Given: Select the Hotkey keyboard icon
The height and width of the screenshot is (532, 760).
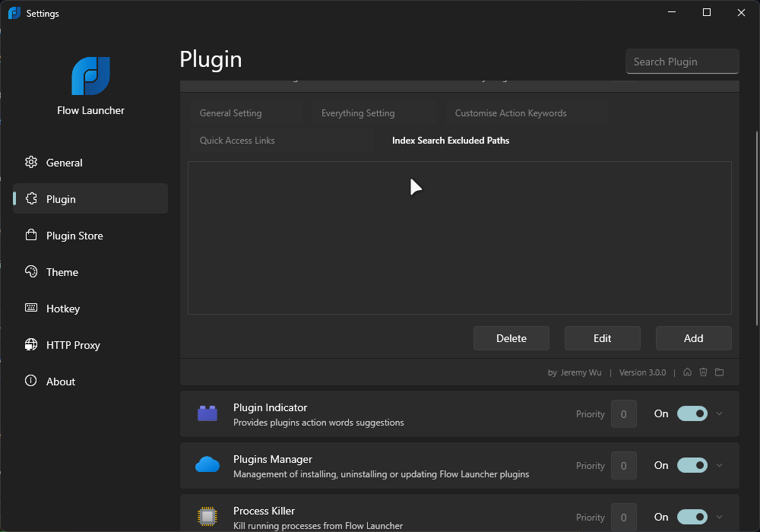Looking at the screenshot, I should 31,308.
